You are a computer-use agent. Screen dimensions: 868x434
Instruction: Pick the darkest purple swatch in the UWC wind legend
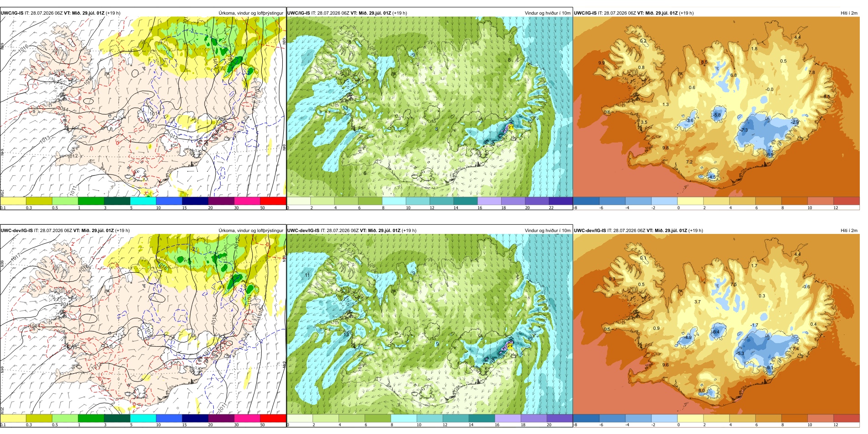(561, 201)
